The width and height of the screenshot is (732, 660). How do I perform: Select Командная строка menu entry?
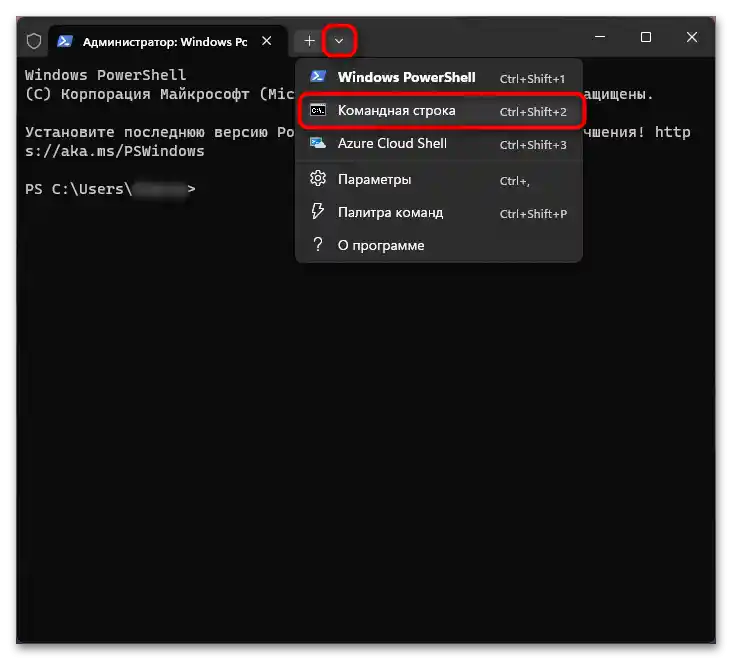coord(439,111)
